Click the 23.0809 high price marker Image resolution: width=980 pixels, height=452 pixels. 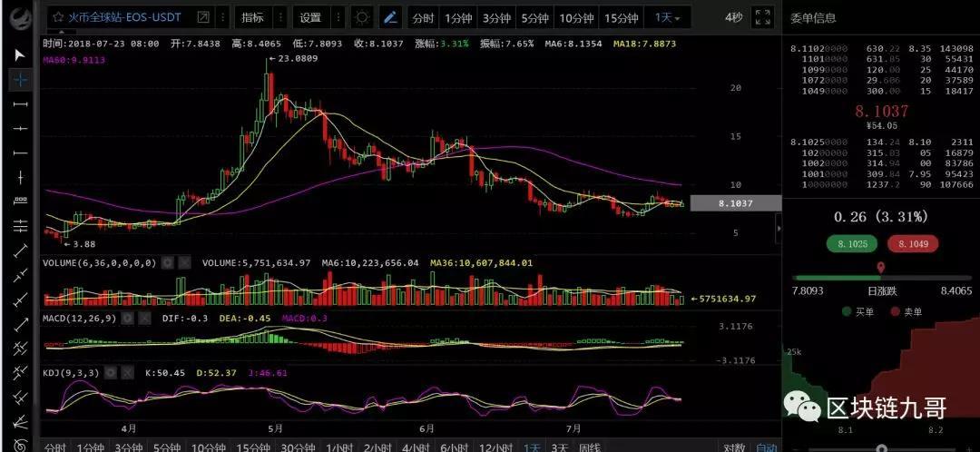292,59
